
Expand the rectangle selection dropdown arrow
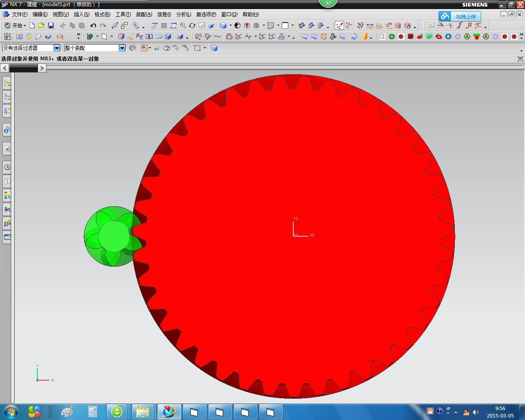[205, 48]
